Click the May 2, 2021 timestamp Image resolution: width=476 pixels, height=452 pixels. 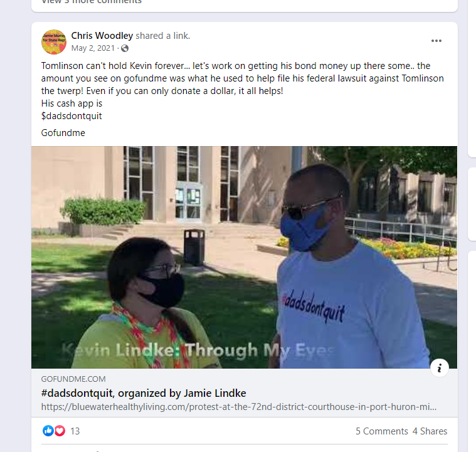[93, 48]
